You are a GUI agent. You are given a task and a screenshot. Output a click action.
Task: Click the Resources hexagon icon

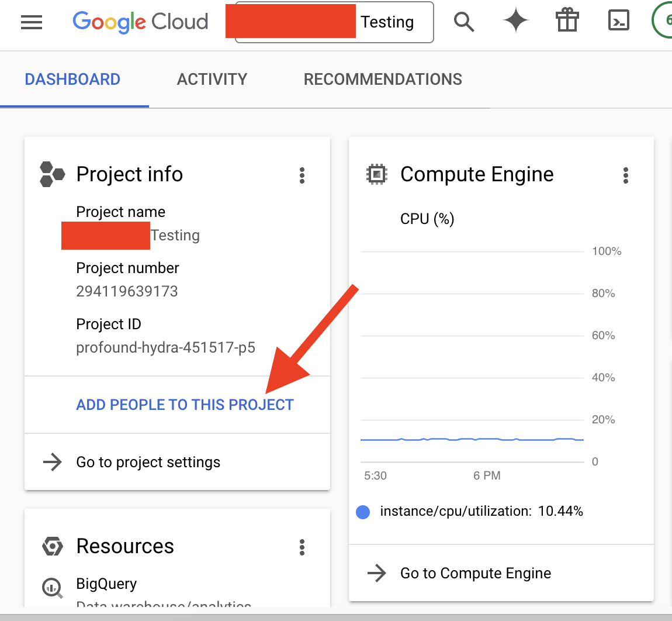point(52,546)
